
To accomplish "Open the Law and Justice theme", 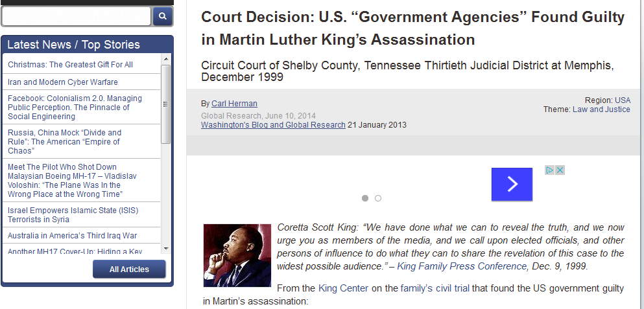I will coord(601,109).
